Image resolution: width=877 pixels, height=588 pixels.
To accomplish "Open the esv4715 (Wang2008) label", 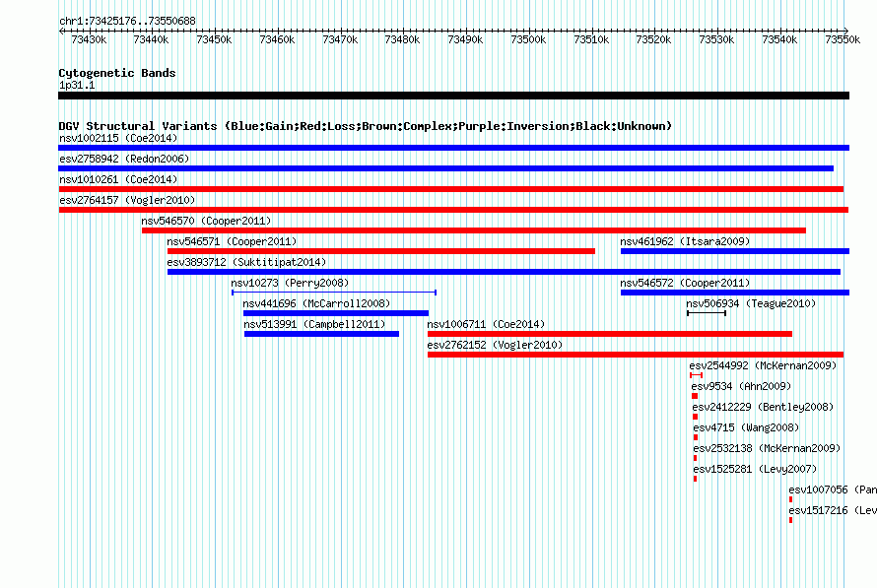I will click(746, 427).
